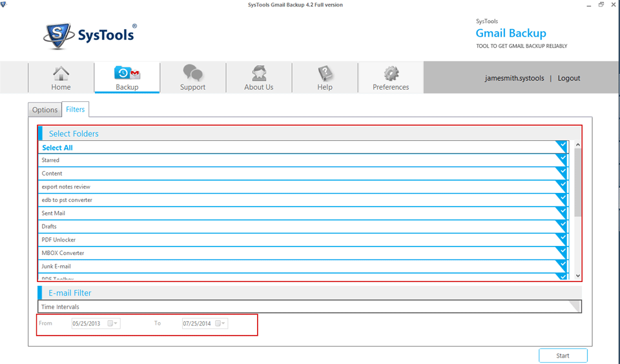Uncheck export notes review checkmark
Image resolution: width=620 pixels, height=364 pixels.
[x=561, y=186]
